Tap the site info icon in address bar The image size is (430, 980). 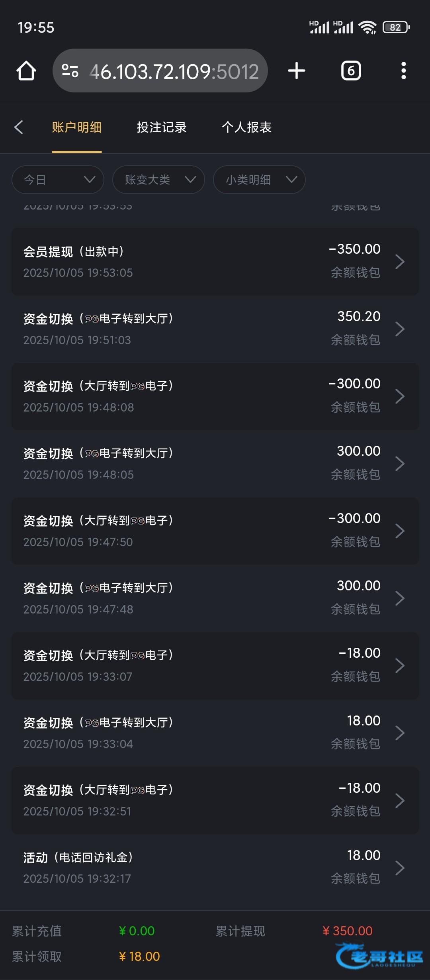[70, 71]
